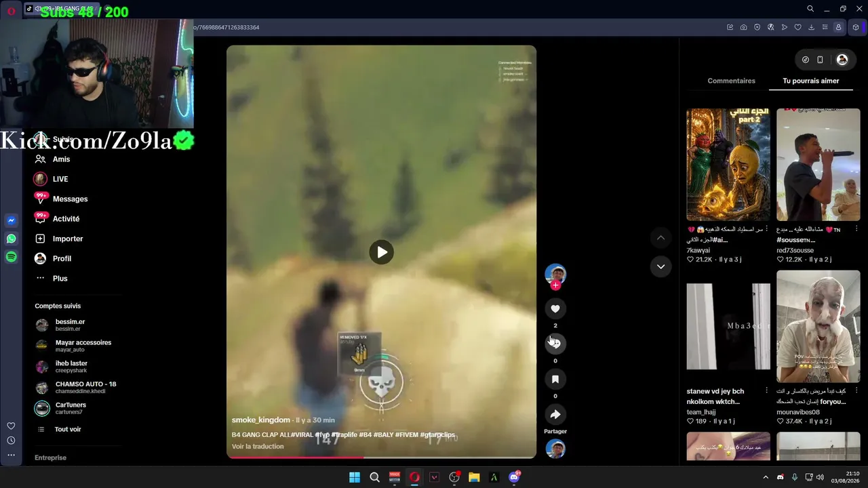Viewport: 868px width, 488px height.
Task: Open the Opera easy setup sliders icon
Action: click(825, 27)
